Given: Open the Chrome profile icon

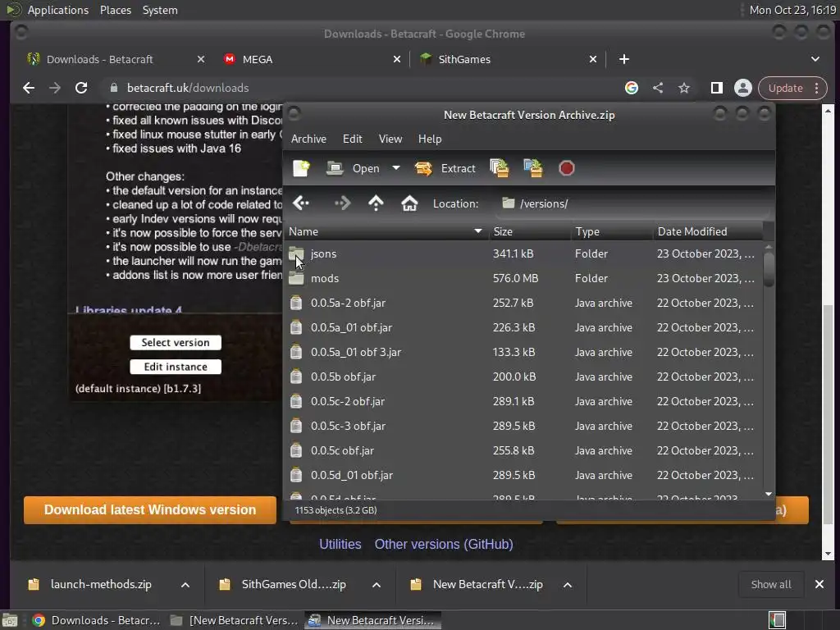Looking at the screenshot, I should (x=743, y=88).
